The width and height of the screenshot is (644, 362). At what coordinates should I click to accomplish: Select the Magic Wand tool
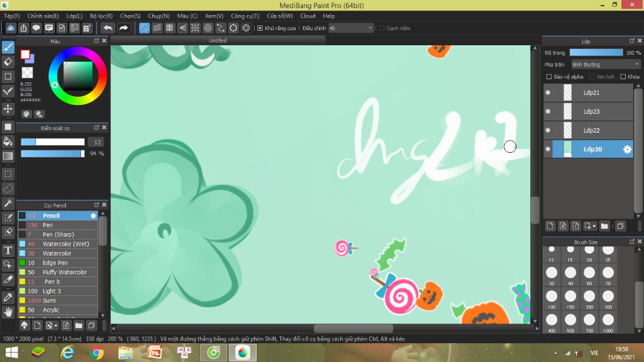pyautogui.click(x=8, y=203)
